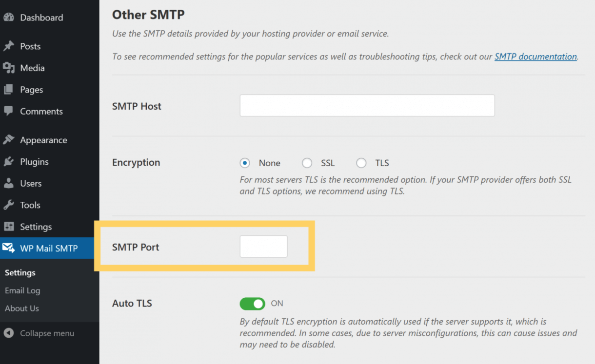
Task: Click the Users icon
Action: coord(10,183)
